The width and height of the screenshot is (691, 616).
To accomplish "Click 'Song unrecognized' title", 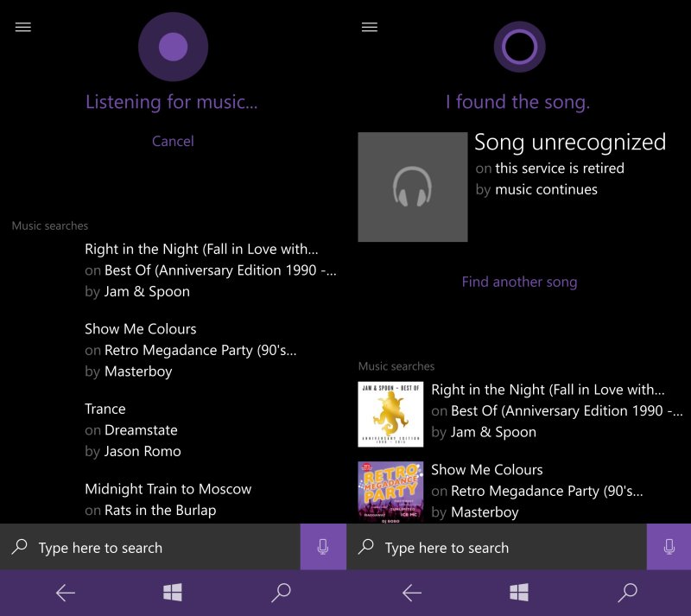I will [x=570, y=143].
